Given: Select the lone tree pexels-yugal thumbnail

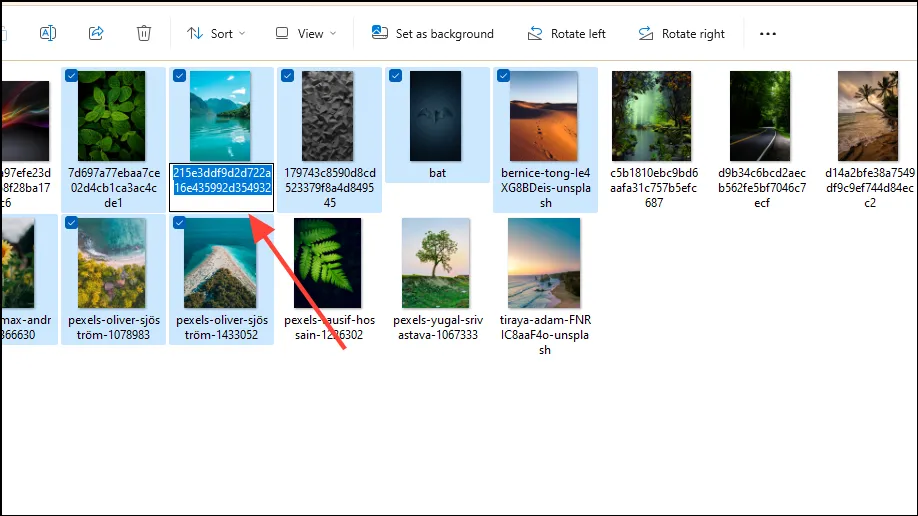Looking at the screenshot, I should (x=436, y=263).
